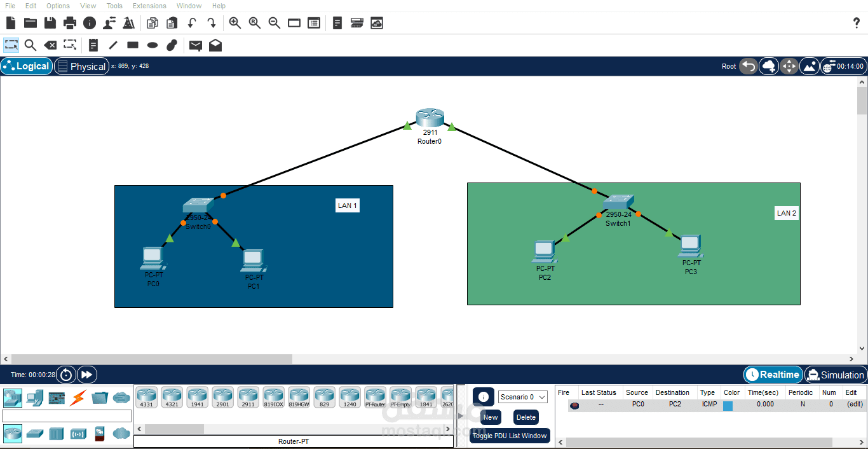Open a file with the folder icon

point(31,23)
